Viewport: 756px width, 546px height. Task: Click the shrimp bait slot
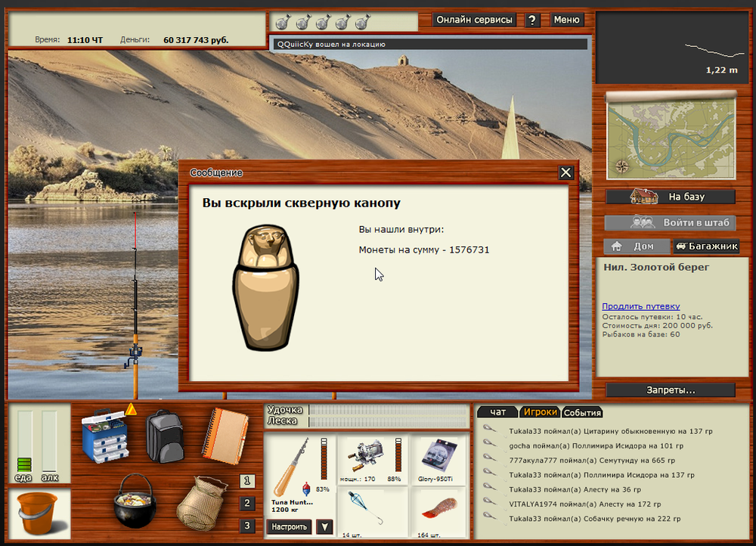pyautogui.click(x=439, y=510)
